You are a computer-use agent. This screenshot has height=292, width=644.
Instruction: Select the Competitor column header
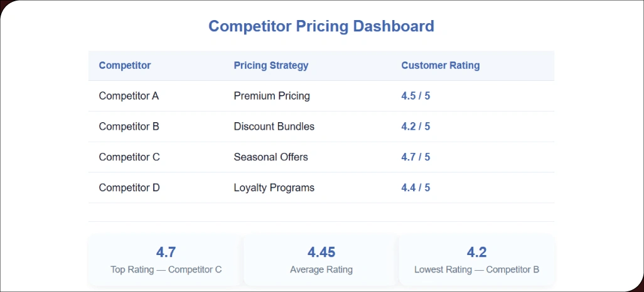[x=125, y=65]
